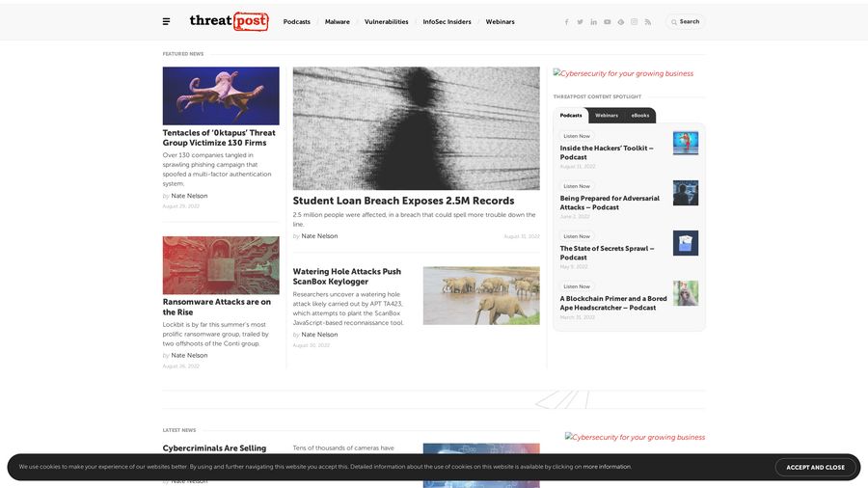Click the Facebook icon in header
Viewport: 868px width, 488px height.
click(x=566, y=21)
